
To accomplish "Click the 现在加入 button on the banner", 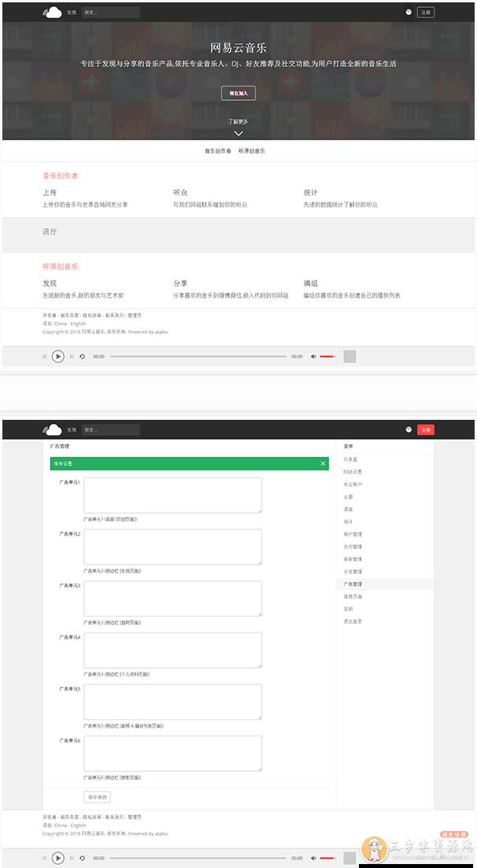I will pos(238,93).
